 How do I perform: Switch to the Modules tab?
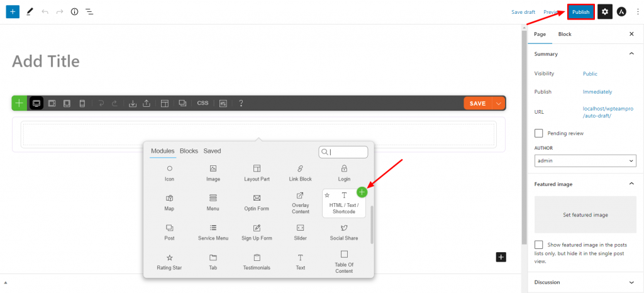click(x=163, y=151)
